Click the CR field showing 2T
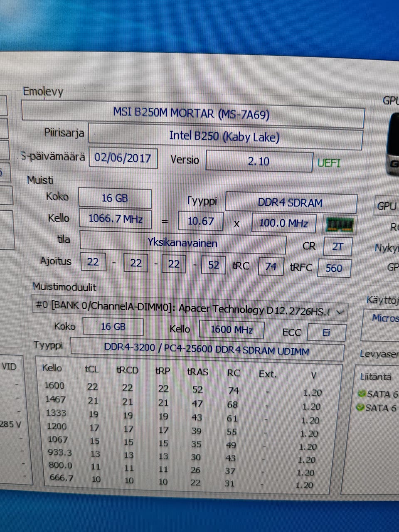Screen dimensions: 399x532 pyautogui.click(x=337, y=247)
